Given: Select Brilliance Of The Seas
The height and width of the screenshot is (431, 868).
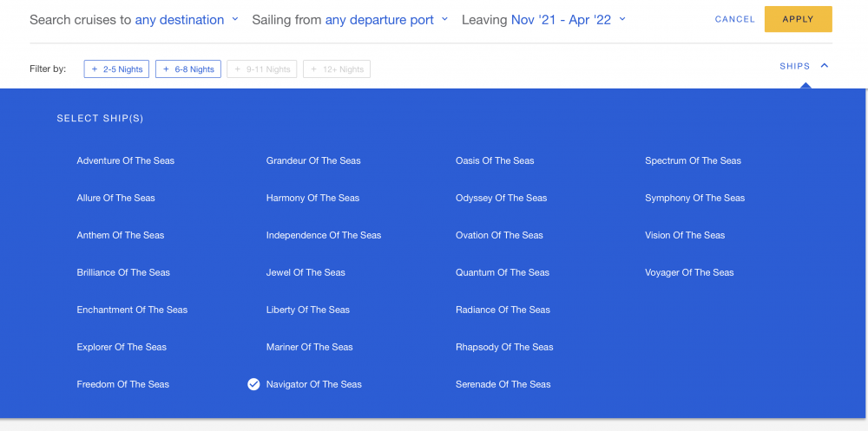Looking at the screenshot, I should tap(123, 273).
